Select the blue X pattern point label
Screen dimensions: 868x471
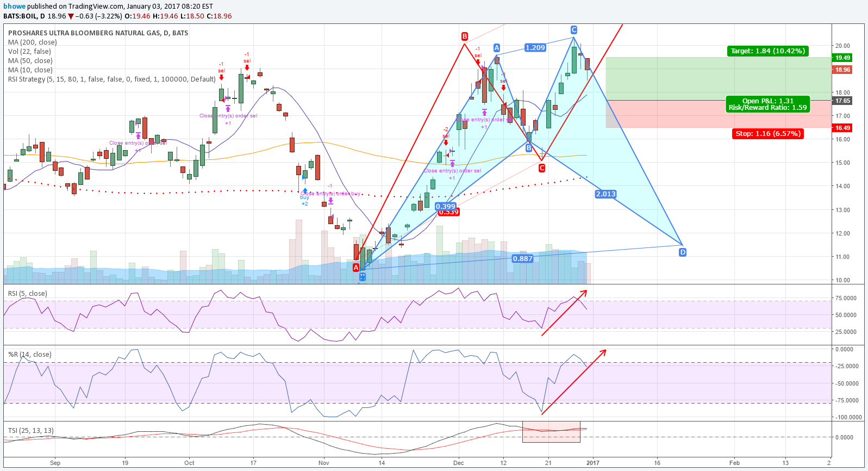pyautogui.click(x=363, y=277)
